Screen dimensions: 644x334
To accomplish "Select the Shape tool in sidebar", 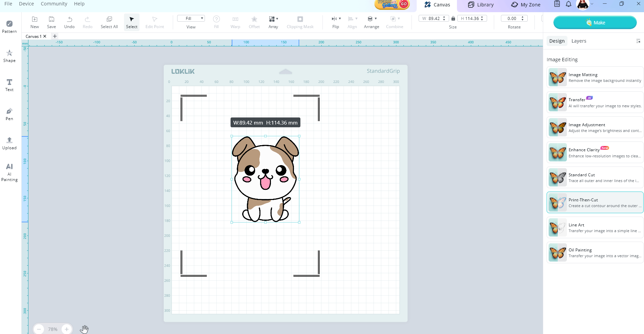I will click(x=9, y=56).
